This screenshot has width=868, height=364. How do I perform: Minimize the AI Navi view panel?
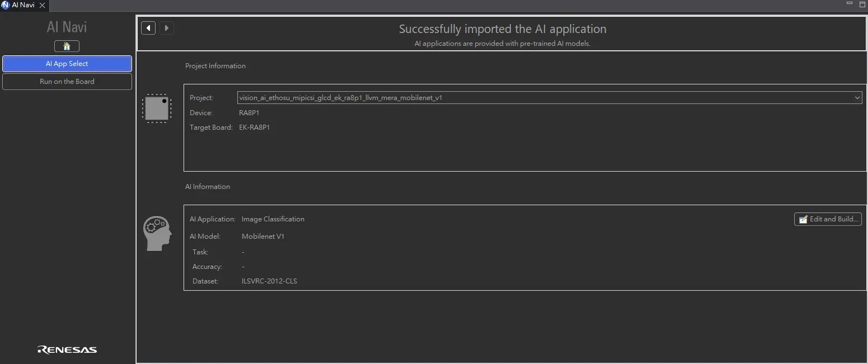850,4
